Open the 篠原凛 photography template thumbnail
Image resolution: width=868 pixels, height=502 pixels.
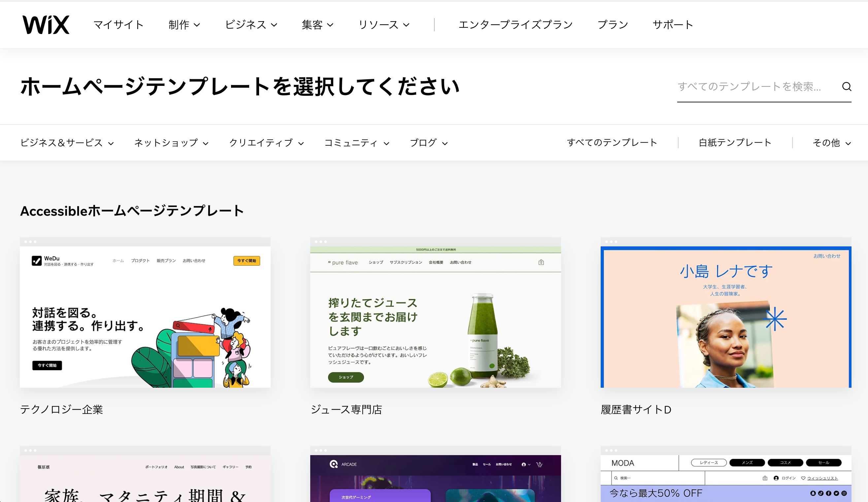point(145,474)
